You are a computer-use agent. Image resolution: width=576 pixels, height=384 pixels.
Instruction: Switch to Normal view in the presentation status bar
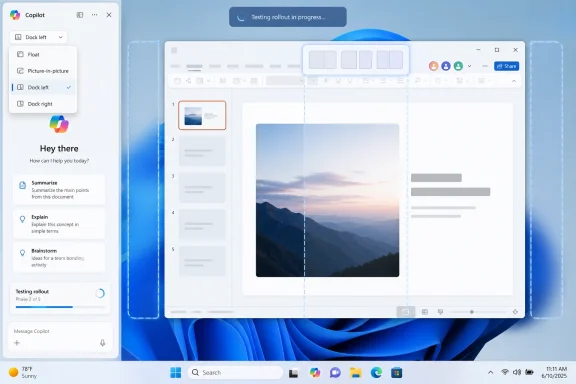tap(406, 312)
